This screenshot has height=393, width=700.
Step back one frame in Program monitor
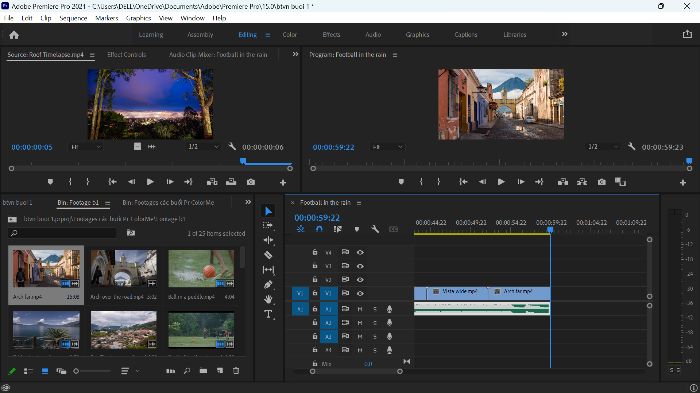point(482,182)
